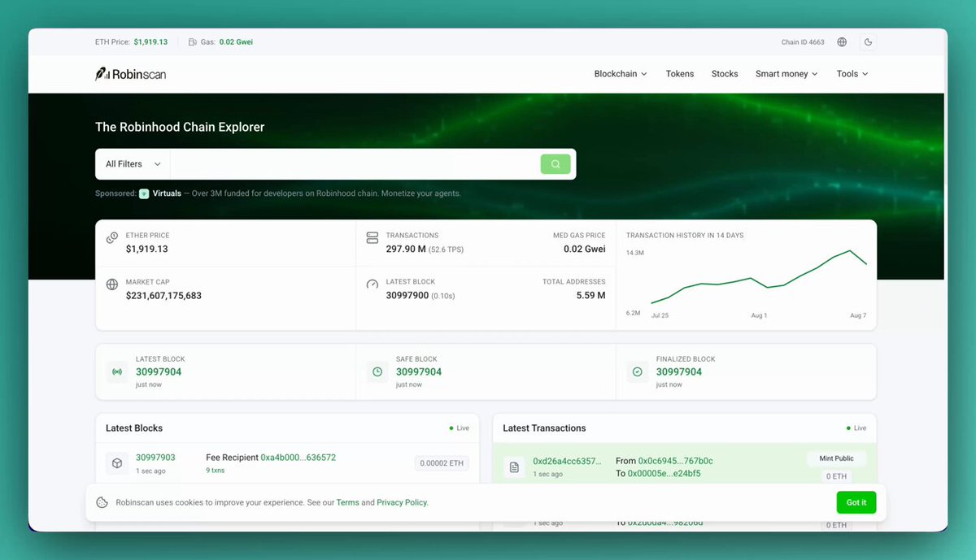This screenshot has height=560, width=976.
Task: Open the All Filters dropdown
Action: pos(133,164)
